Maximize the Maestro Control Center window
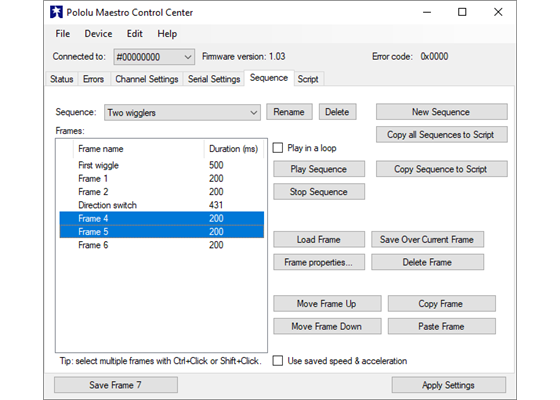 tap(462, 12)
